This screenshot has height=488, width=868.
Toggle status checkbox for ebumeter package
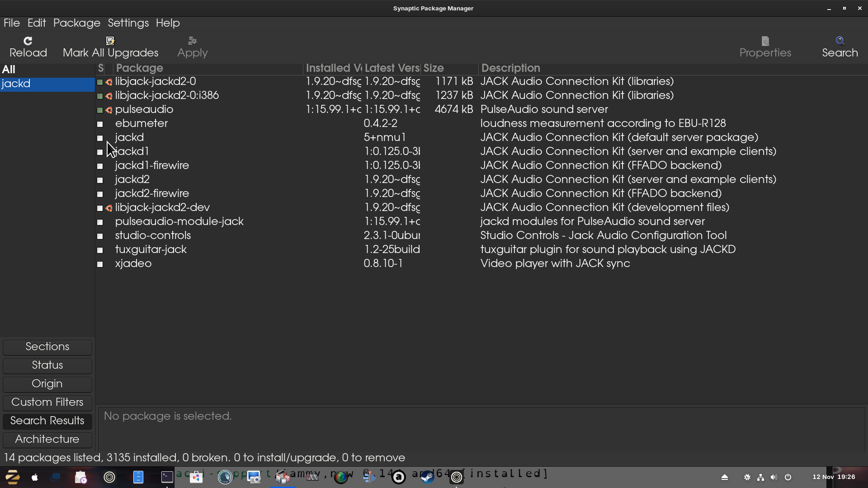(x=100, y=124)
